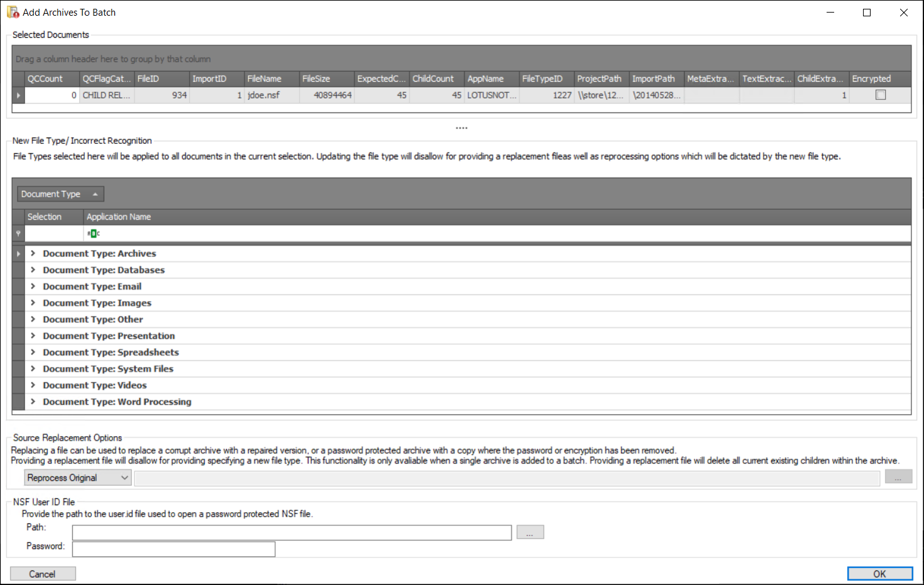
Task: Sort by ProjectPath column header
Action: [x=602, y=79]
